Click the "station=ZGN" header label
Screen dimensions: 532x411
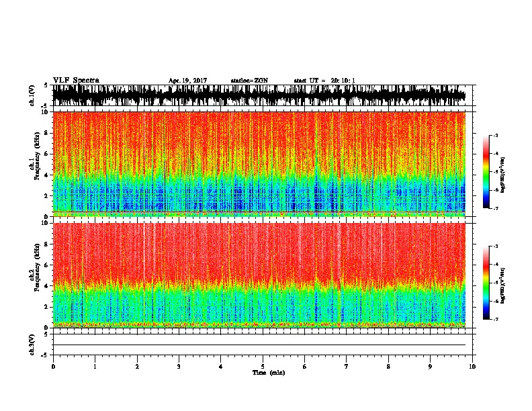point(249,81)
